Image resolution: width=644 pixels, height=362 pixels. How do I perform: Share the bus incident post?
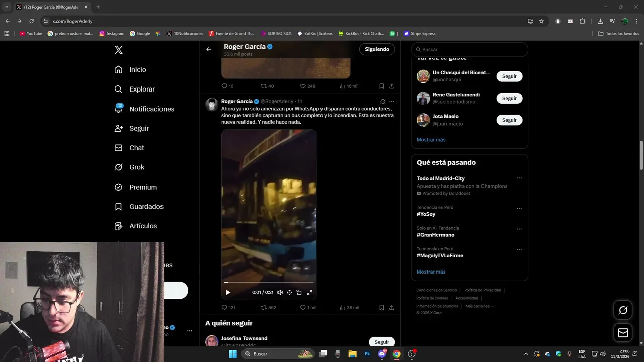point(391,307)
